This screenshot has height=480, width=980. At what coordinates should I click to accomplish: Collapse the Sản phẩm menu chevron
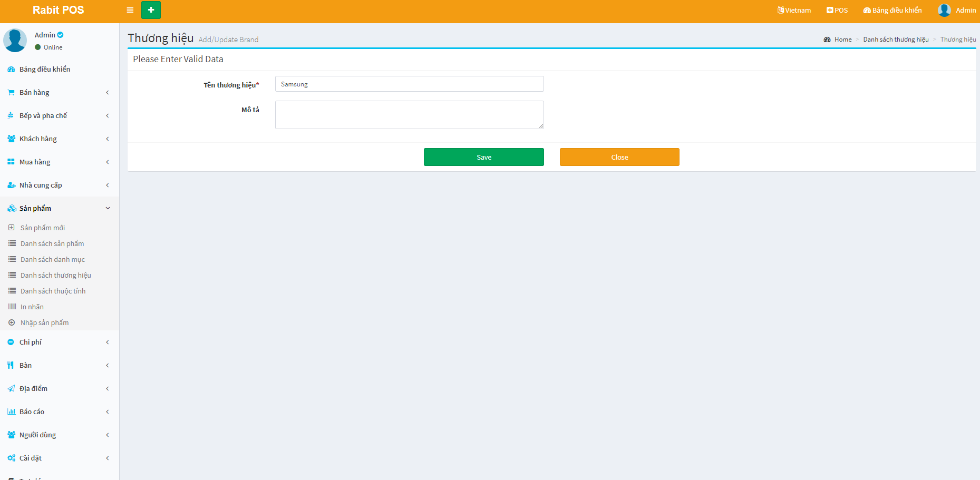108,209
